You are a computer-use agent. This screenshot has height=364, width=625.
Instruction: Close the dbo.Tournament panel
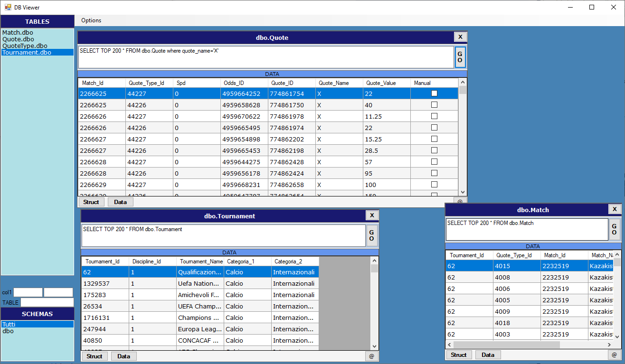[x=372, y=215]
